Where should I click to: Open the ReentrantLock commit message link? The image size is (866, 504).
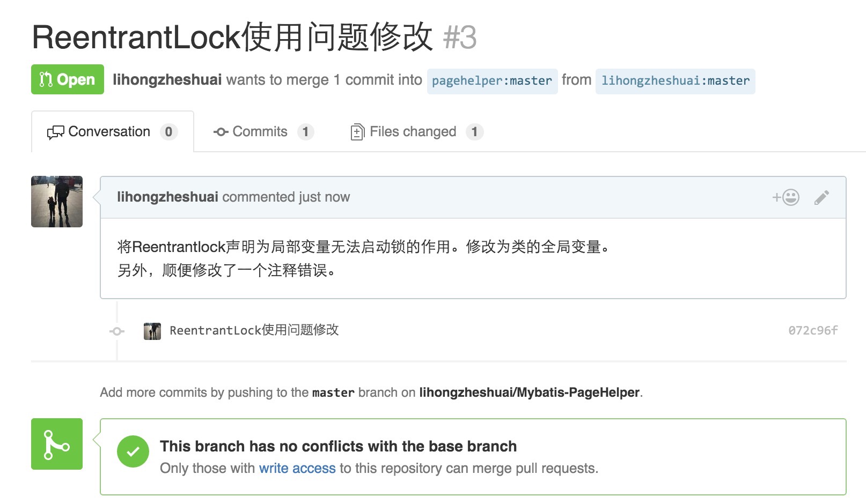pos(254,330)
